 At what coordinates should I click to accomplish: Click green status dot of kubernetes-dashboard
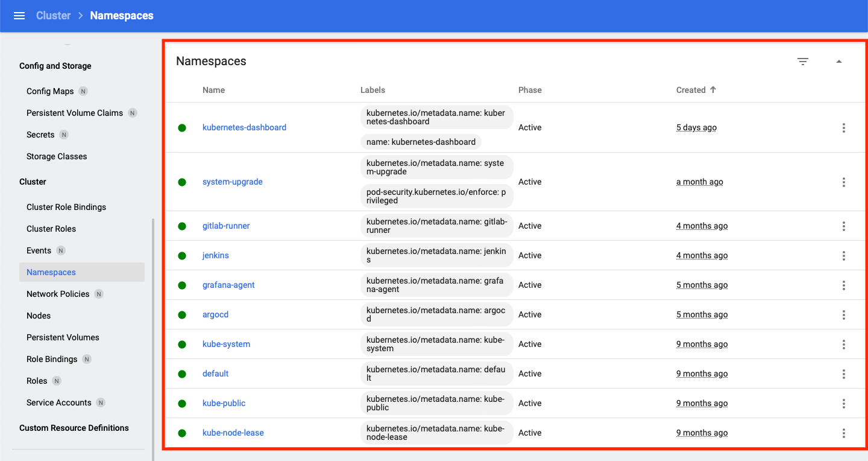tap(182, 128)
